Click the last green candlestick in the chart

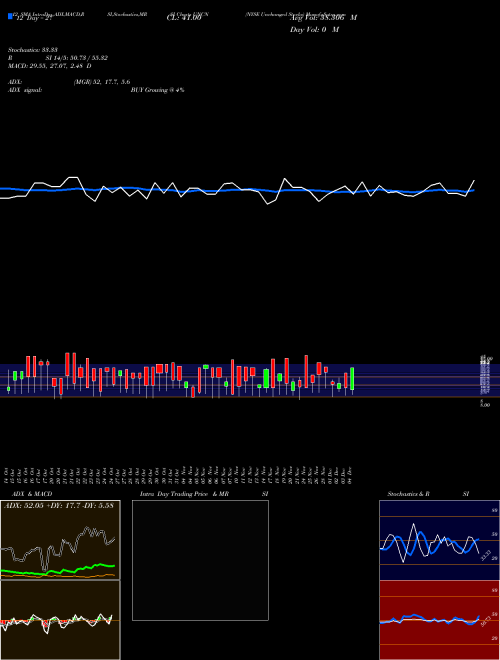point(352,379)
